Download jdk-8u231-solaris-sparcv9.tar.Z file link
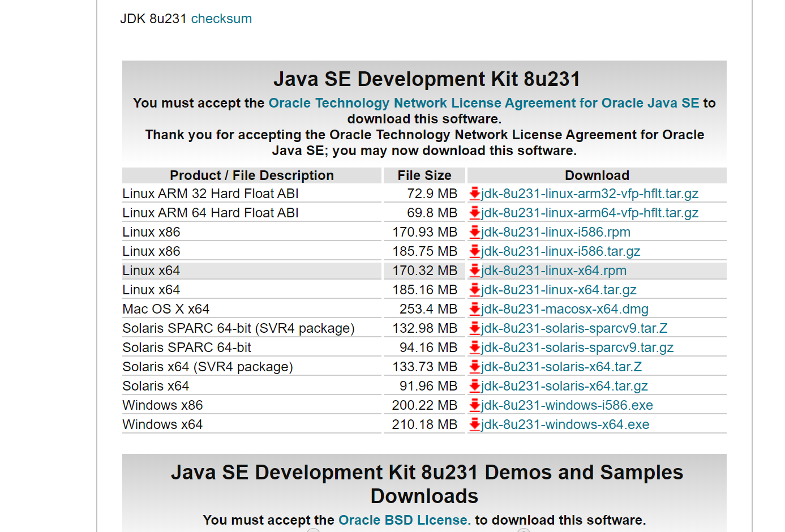This screenshot has width=785, height=532. (574, 328)
